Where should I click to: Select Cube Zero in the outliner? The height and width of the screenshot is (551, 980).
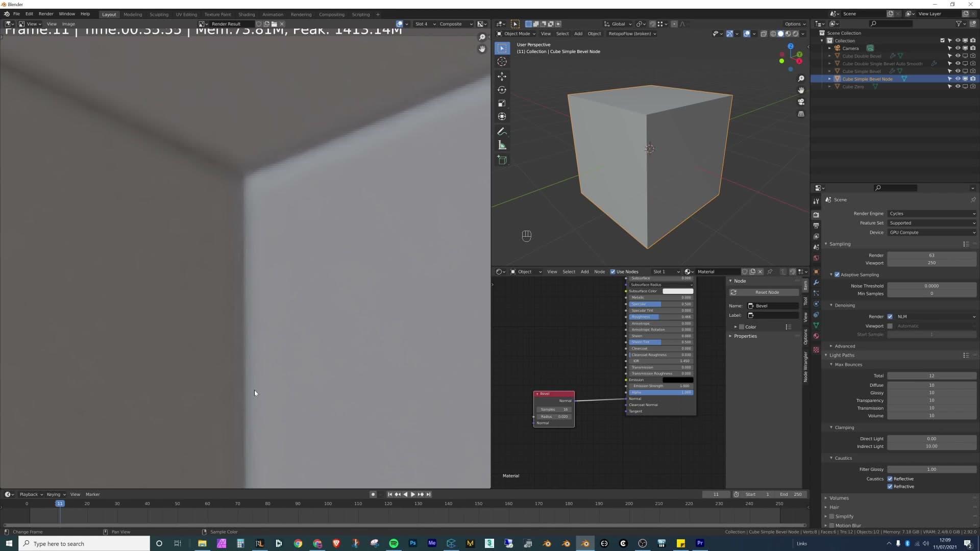[853, 87]
